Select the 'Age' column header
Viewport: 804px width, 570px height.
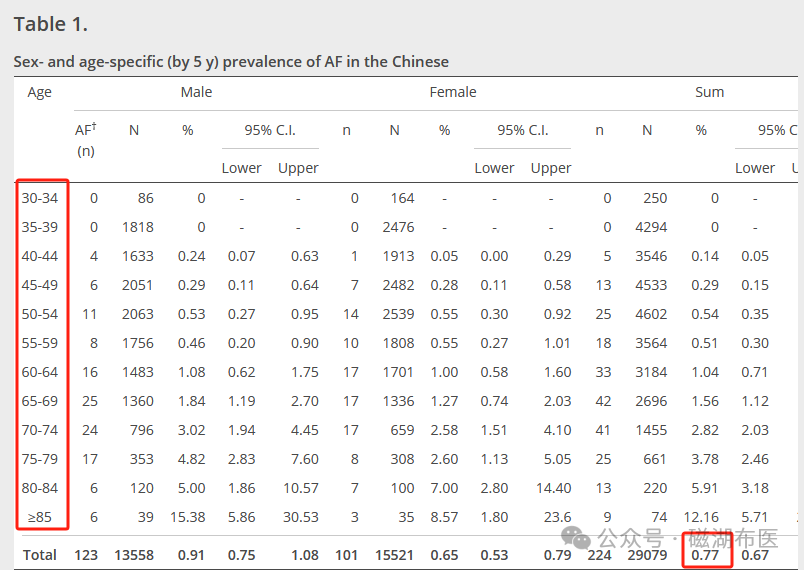tap(39, 92)
